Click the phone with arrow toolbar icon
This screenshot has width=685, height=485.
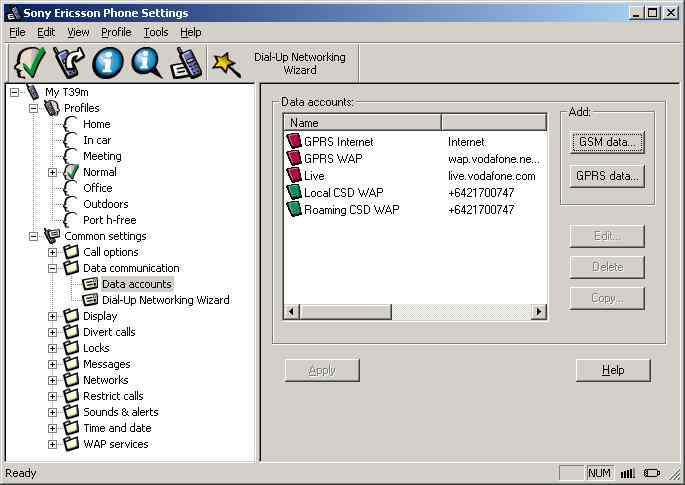[69, 63]
